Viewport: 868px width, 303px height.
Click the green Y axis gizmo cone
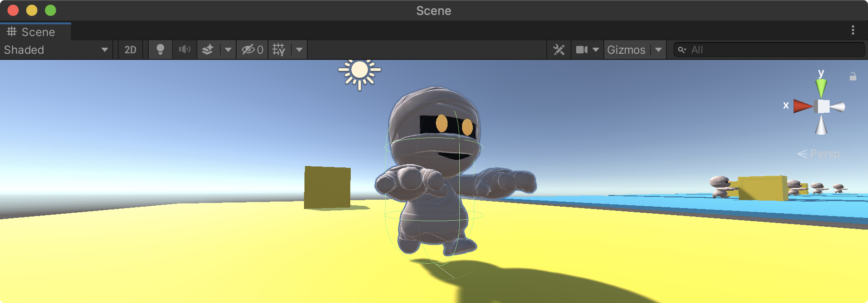pyautogui.click(x=821, y=87)
